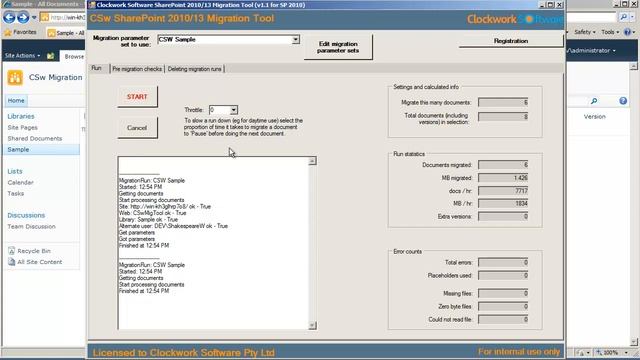Open the Deleting migration runs tab
The image size is (640, 360).
point(195,69)
